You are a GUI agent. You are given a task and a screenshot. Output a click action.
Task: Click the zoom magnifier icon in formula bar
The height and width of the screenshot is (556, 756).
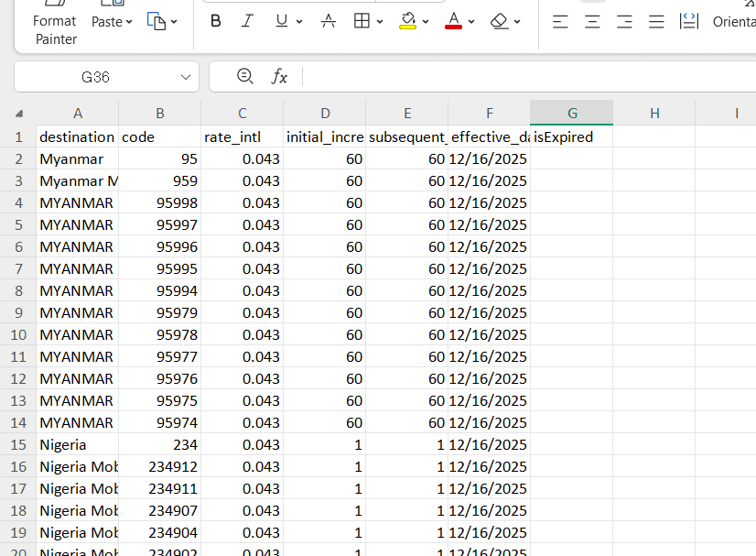coord(245,76)
